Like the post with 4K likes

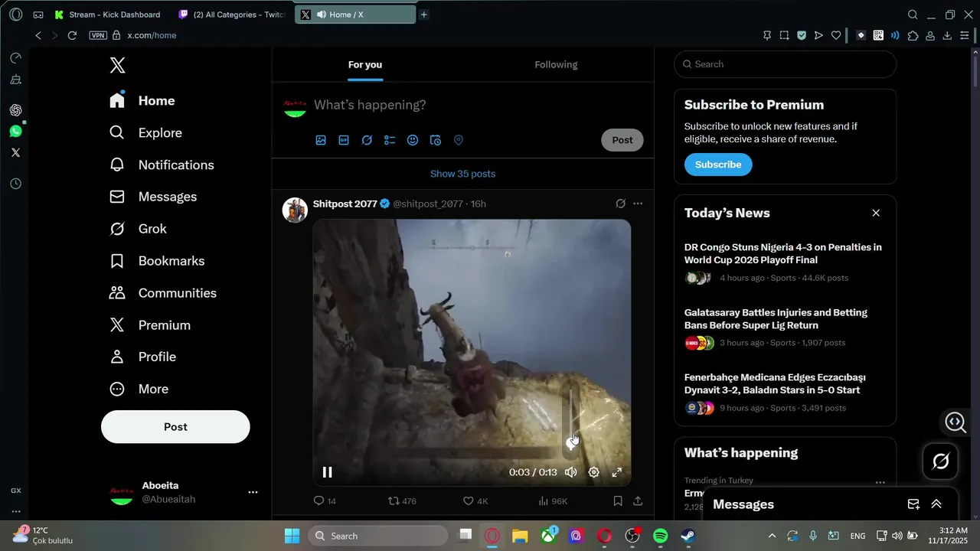click(475, 500)
